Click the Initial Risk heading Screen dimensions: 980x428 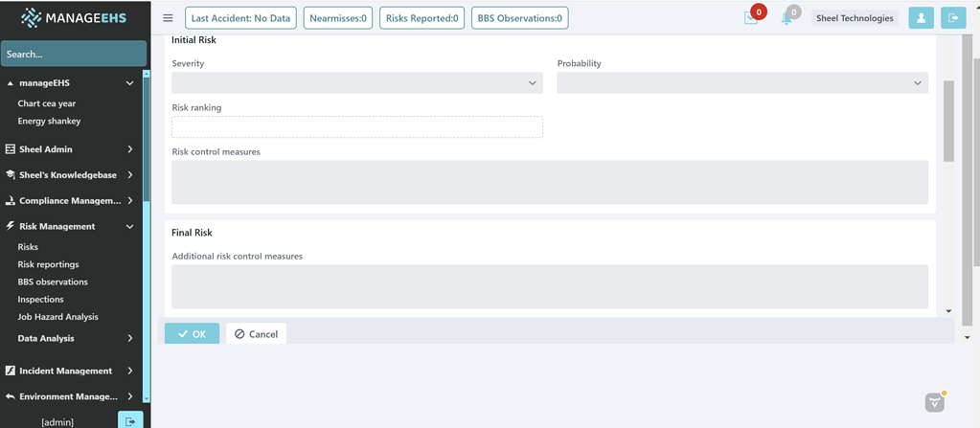click(194, 40)
